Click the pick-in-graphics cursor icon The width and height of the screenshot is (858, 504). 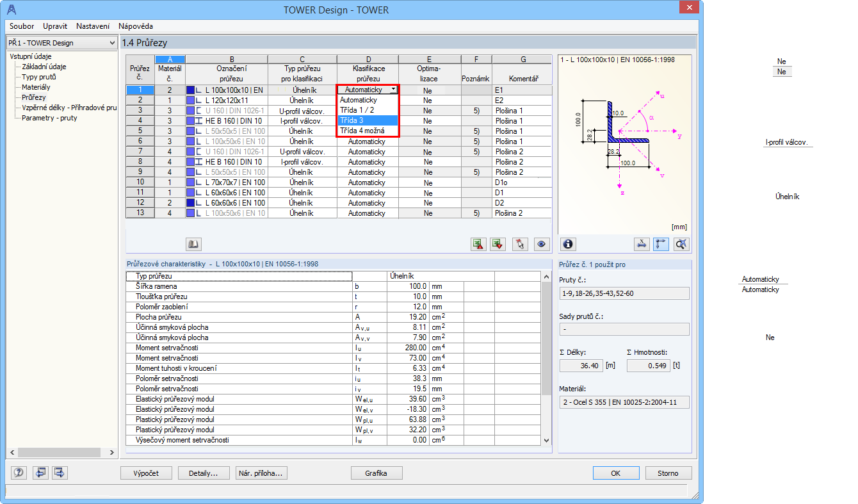click(521, 243)
